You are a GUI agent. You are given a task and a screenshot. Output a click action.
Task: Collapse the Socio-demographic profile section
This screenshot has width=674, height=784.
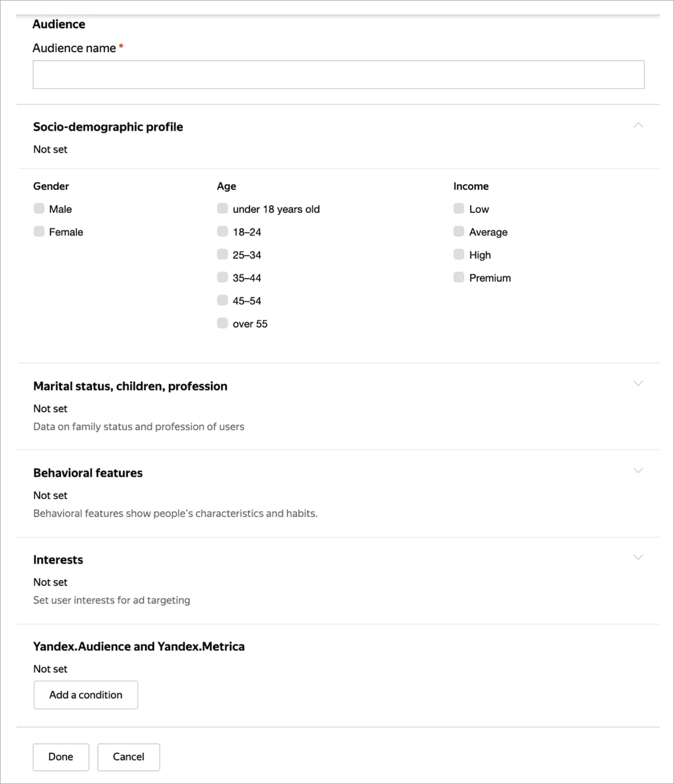(638, 125)
